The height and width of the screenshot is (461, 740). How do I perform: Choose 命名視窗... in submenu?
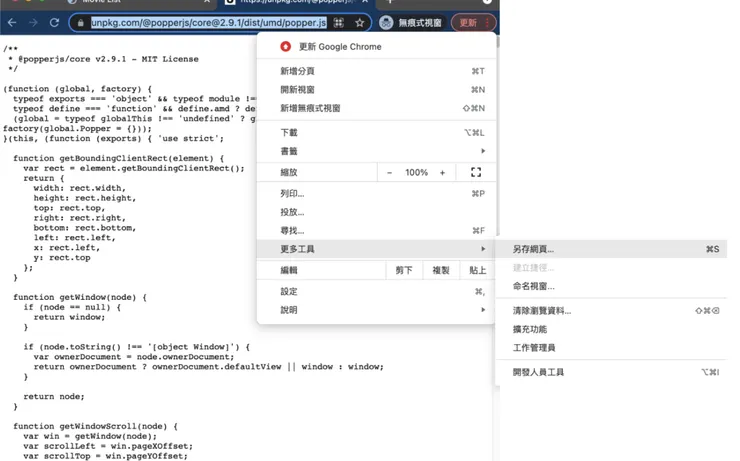(x=612, y=286)
